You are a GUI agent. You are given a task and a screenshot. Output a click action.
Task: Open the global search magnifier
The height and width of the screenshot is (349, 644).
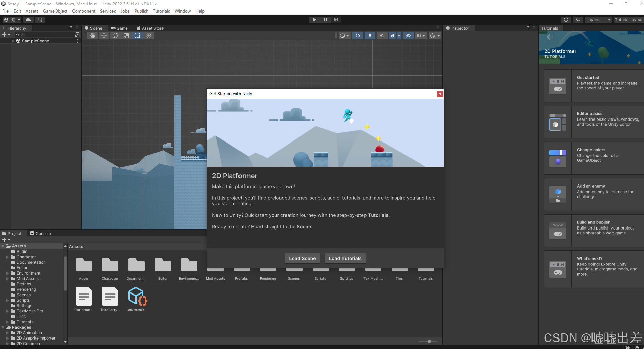coord(578,20)
